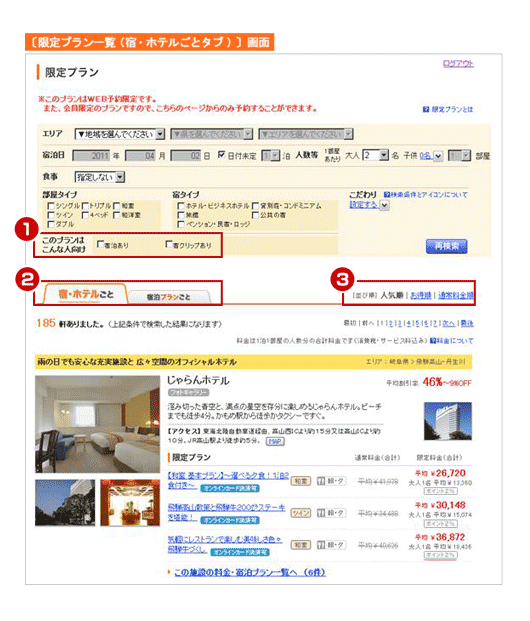Open the adults count dropdown
Image resolution: width=530 pixels, height=621 pixels.
point(376,155)
